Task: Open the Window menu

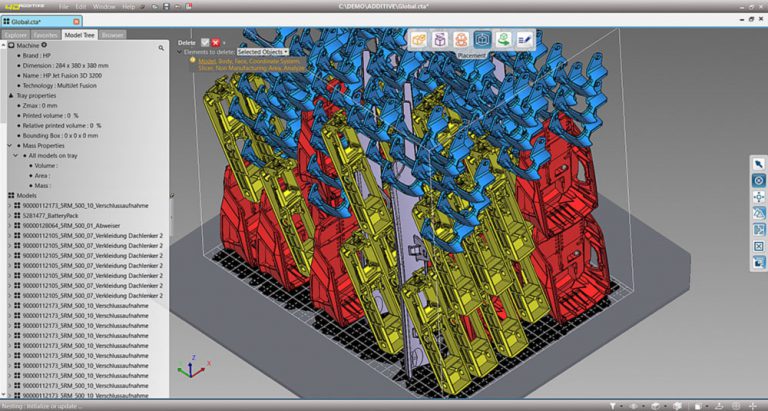Action: (103, 7)
